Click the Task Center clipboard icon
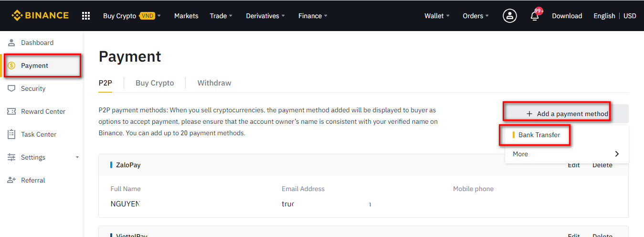Viewport: 644px width, 237px height. [11, 134]
